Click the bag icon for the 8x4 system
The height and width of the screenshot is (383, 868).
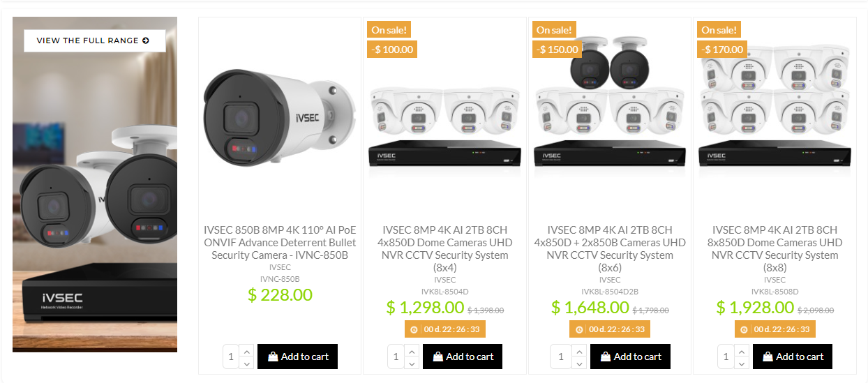pyautogui.click(x=438, y=356)
